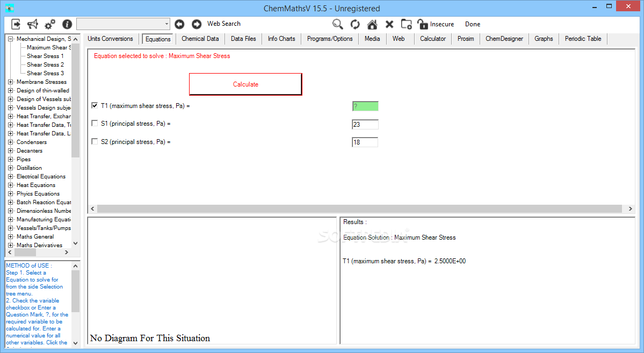Click the Done status text
This screenshot has width=644, height=353.
tap(473, 24)
